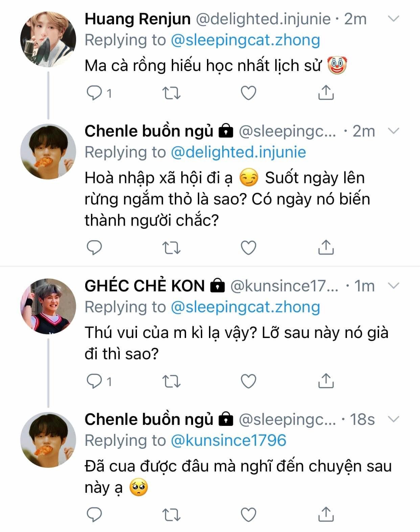Reply to Chenle's "Hoà nhập xã hội" tweet
420x532 pixels.
click(x=94, y=248)
